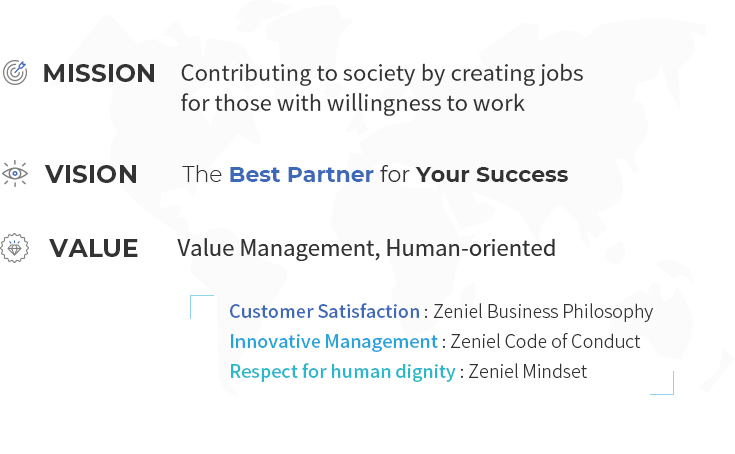Open the 'Respect for human dignity' link
735x454 pixels.
(343, 372)
